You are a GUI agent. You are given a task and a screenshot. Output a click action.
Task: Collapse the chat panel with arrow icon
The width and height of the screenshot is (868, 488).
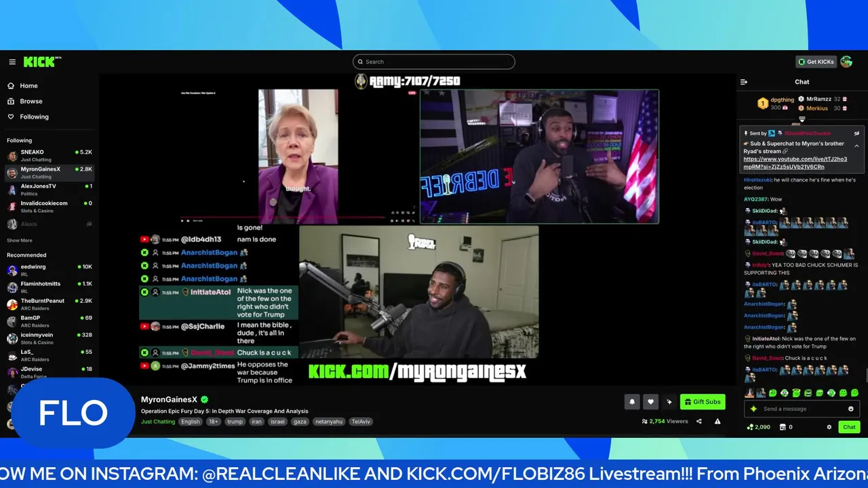click(x=744, y=82)
